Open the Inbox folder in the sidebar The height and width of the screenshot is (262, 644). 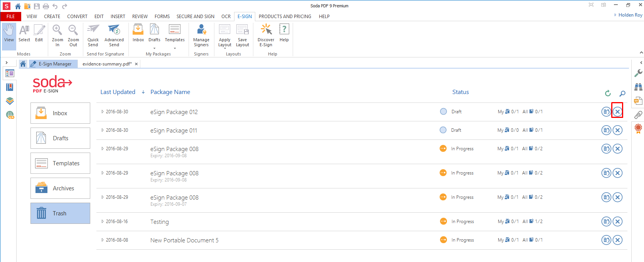coord(60,113)
